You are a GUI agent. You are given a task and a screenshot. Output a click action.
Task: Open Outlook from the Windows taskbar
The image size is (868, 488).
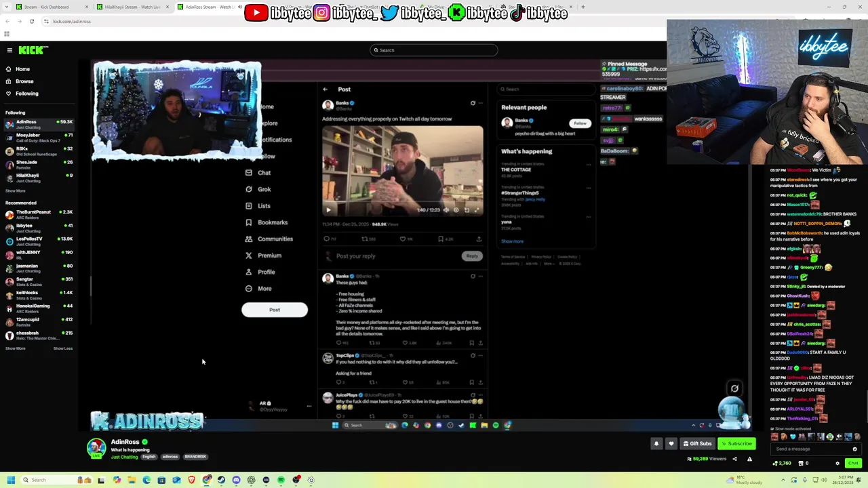(x=176, y=480)
